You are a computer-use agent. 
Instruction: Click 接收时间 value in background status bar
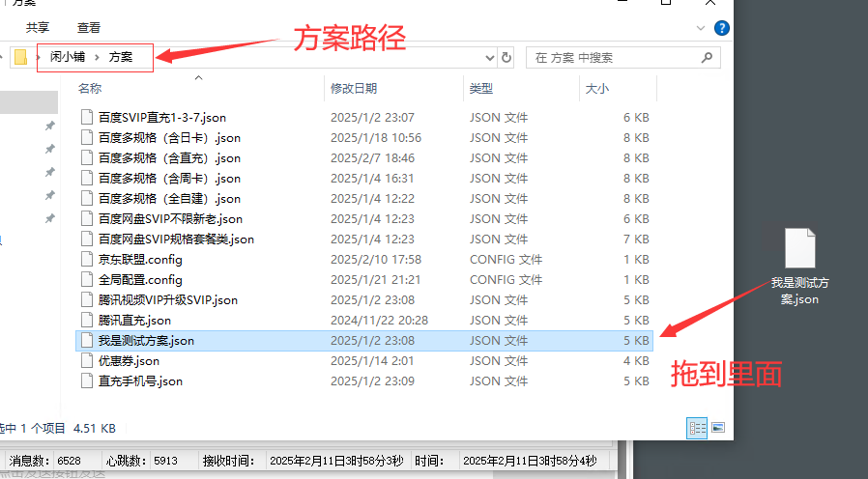tap(336, 461)
